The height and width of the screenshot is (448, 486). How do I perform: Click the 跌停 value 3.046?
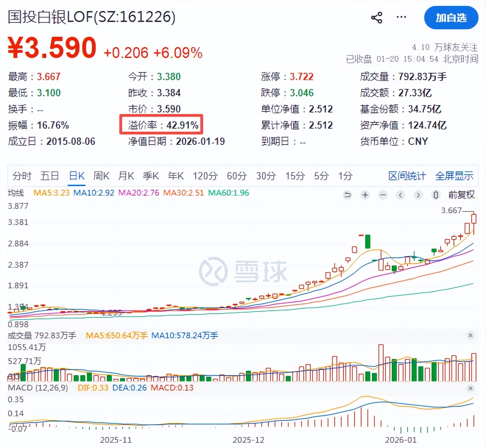(x=302, y=93)
